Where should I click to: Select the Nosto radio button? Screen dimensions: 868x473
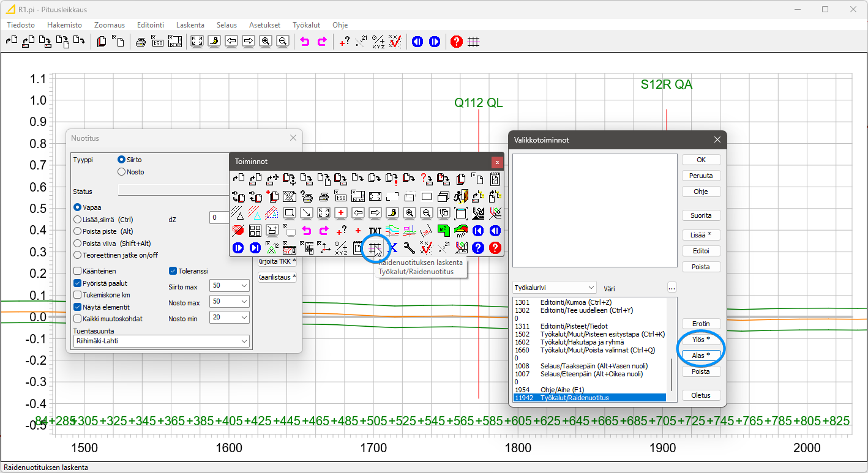(121, 172)
